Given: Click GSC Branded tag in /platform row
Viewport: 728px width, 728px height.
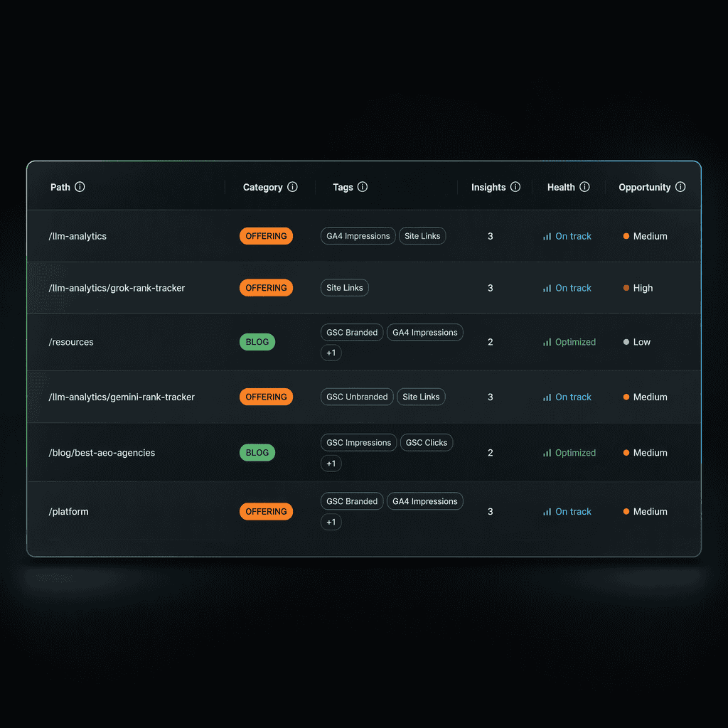Looking at the screenshot, I should (x=351, y=501).
